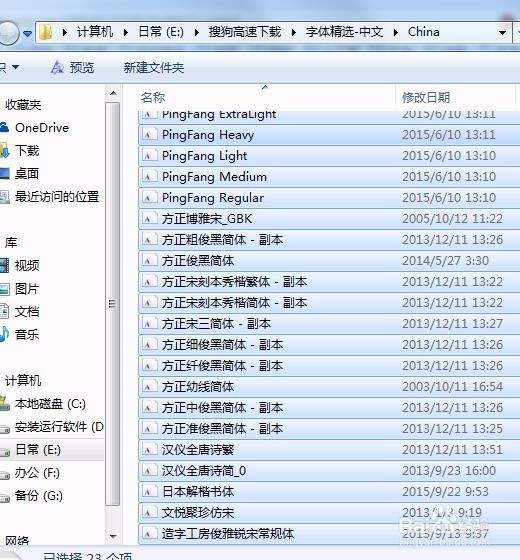The width and height of the screenshot is (520, 560).
Task: Click the OneDrive cloud icon in favorites
Action: click(x=4, y=128)
